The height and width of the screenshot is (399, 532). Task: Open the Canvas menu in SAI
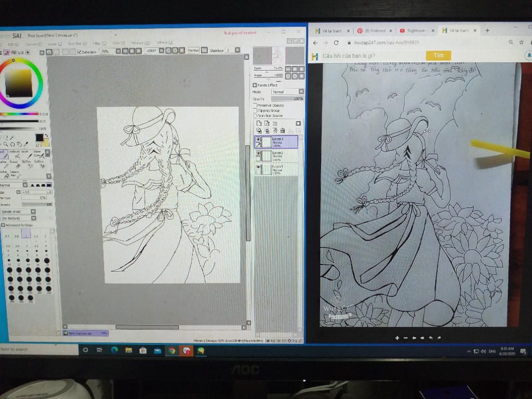click(x=33, y=44)
